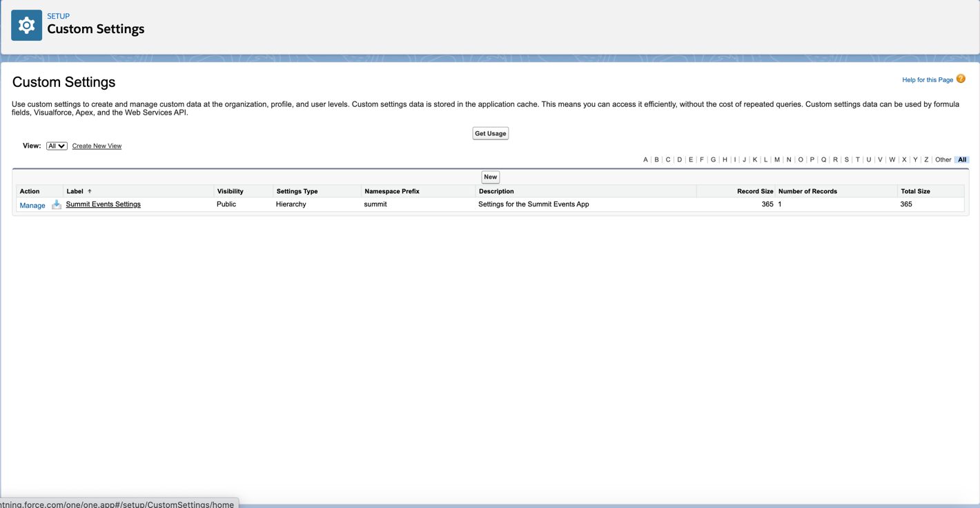Screen dimensions: 980x508
Task: Filter list by letter O
Action: coord(801,159)
